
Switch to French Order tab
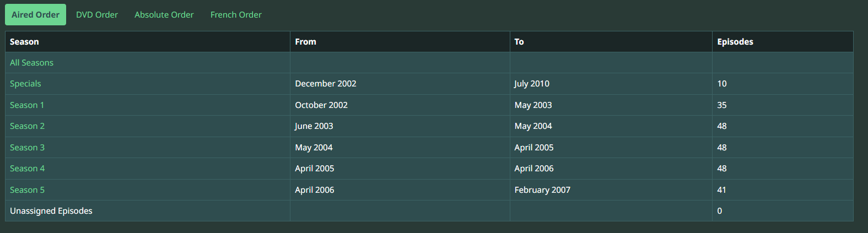coord(236,15)
